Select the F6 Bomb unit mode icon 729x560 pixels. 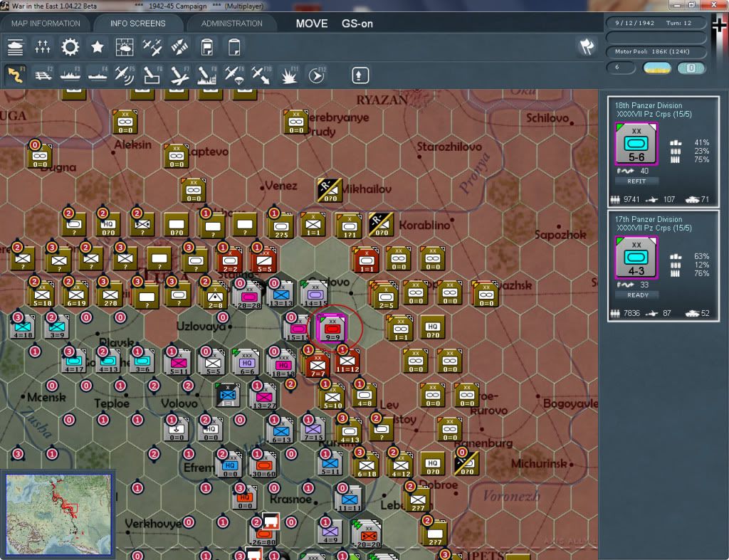click(x=152, y=75)
